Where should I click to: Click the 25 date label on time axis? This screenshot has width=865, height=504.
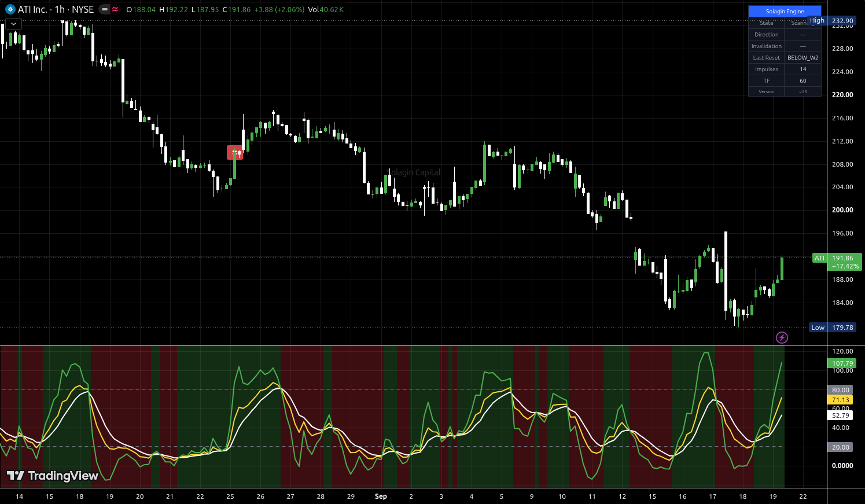(x=230, y=496)
